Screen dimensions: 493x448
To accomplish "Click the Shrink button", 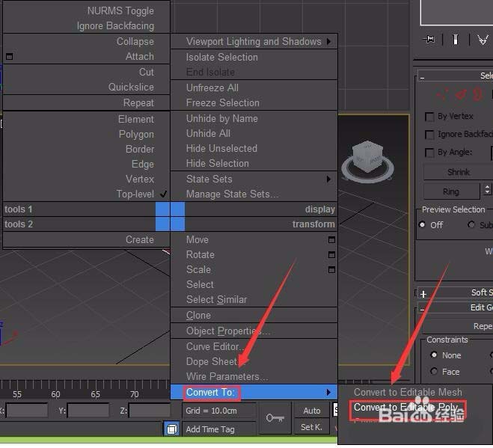I will pyautogui.click(x=458, y=172).
